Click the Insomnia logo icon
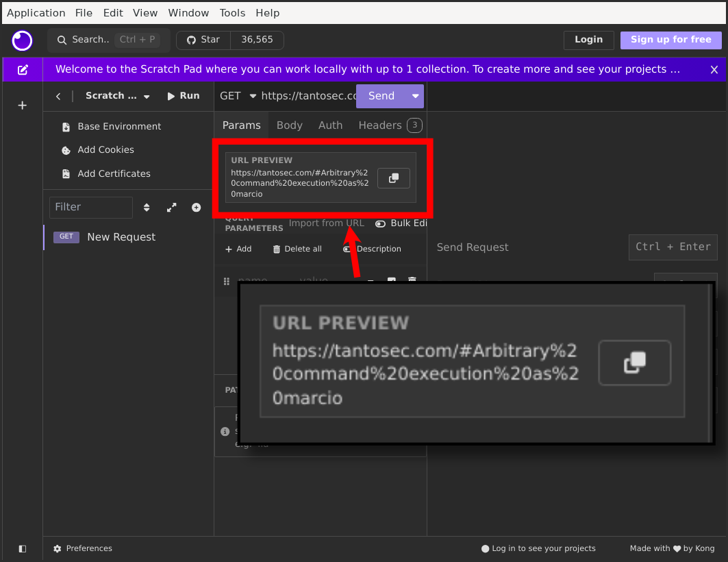The height and width of the screenshot is (562, 728). pyautogui.click(x=22, y=40)
